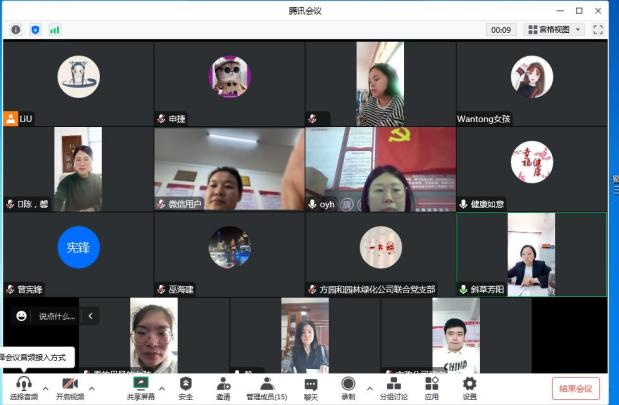Start recording the meeting
This screenshot has height=405, width=619.
[348, 388]
